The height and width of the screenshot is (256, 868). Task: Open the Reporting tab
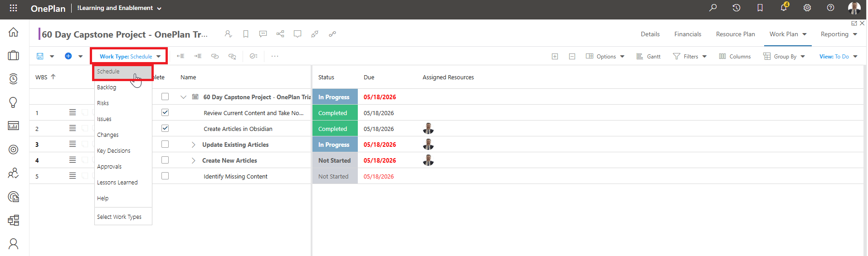click(839, 34)
